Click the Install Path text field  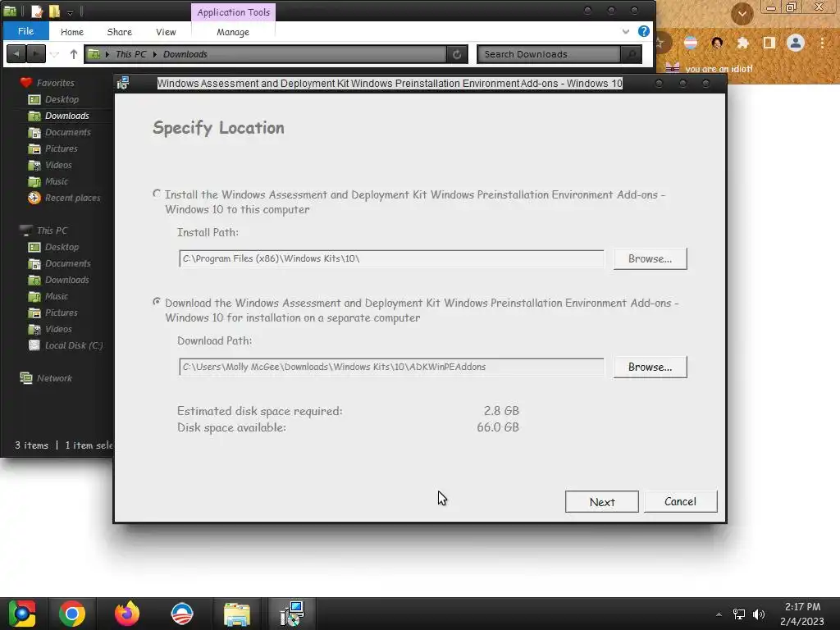point(391,258)
